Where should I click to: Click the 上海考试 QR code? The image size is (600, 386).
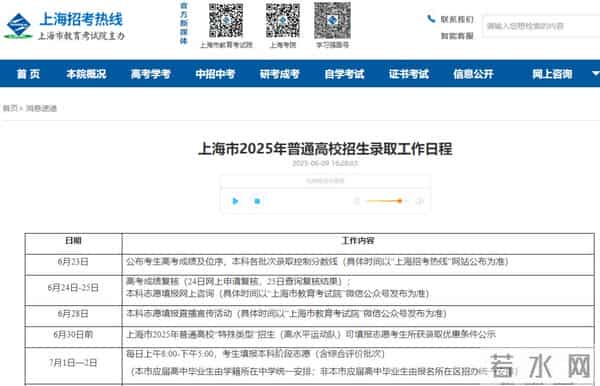pos(283,21)
